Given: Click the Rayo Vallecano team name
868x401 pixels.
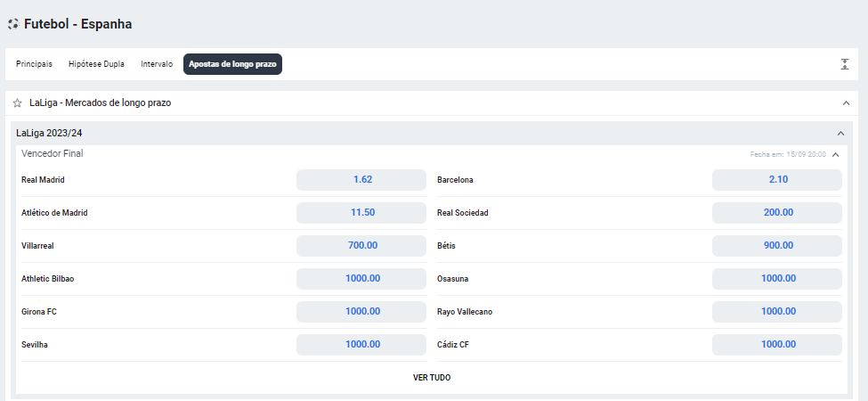Looking at the screenshot, I should click(465, 312).
